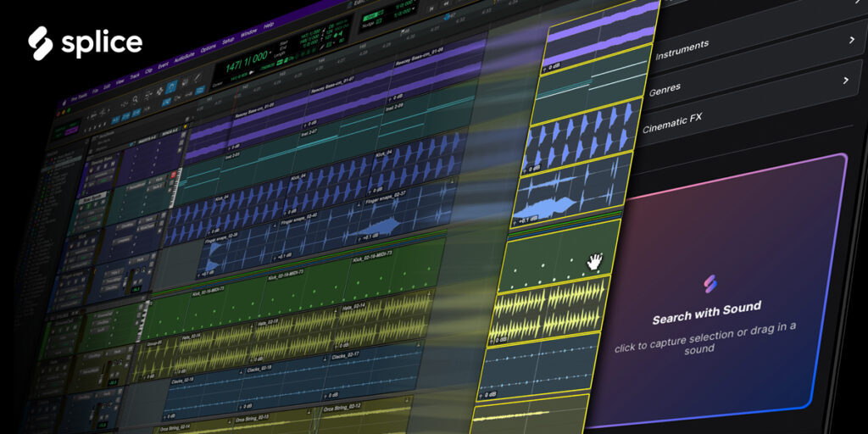Toggle the red record-enable button on track
Screen dimensions: 868x434
(x=174, y=175)
